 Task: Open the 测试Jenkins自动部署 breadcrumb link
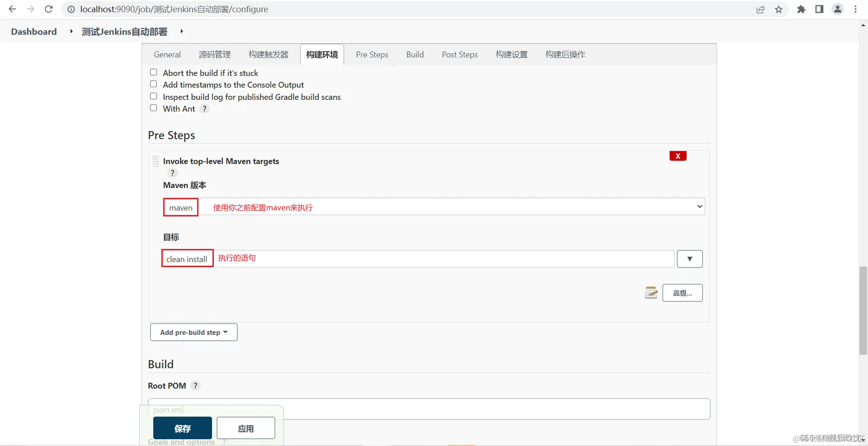point(124,32)
